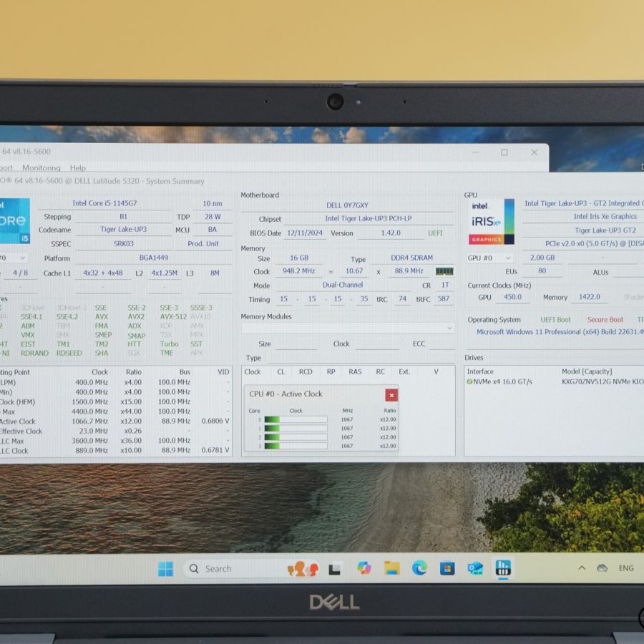Viewport: 644px width, 644px height.
Task: Click the 4x32 + 4x48 L1 cache value
Action: (x=103, y=273)
